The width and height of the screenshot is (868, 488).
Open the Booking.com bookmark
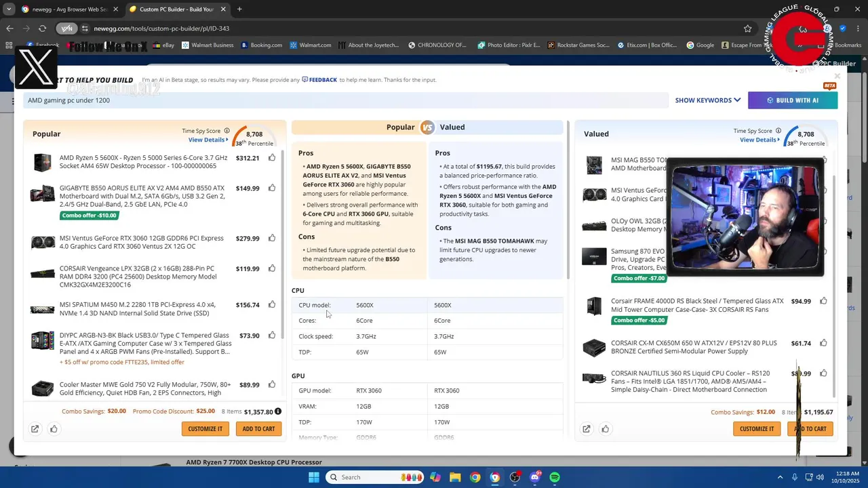262,45
